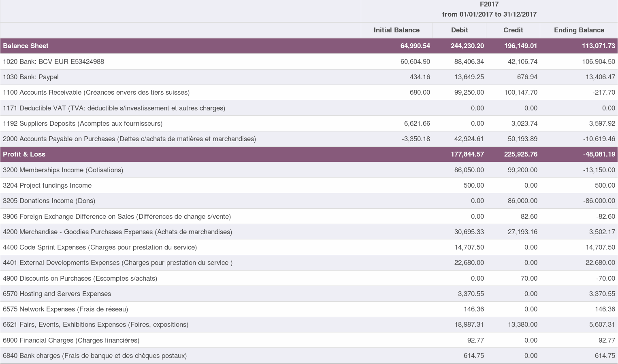Select the 3906 Foreign Exchange Difference row
Viewport: 618px width, 364px height.
117,216
